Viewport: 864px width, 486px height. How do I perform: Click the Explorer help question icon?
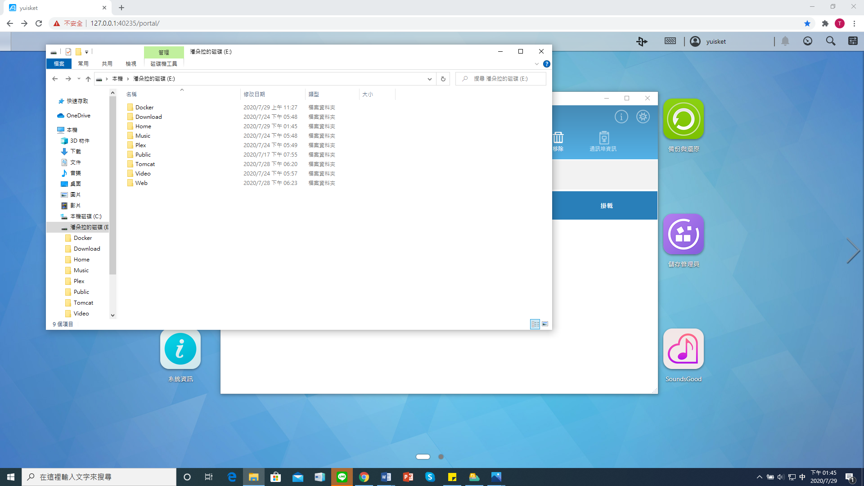coord(547,64)
